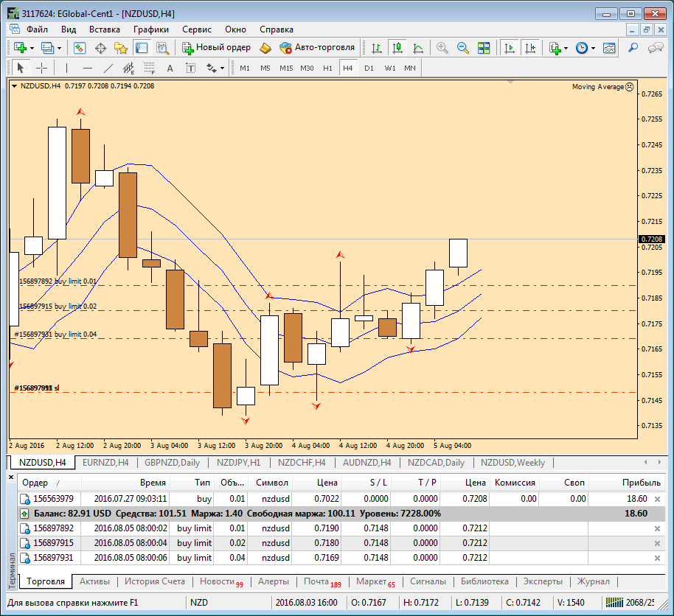Expand the New Chart dropdown arrow
The height and width of the screenshot is (616, 674).
(x=32, y=48)
